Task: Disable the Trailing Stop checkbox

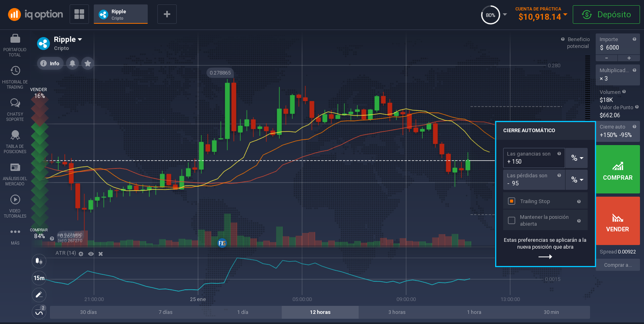Action: pyautogui.click(x=512, y=201)
